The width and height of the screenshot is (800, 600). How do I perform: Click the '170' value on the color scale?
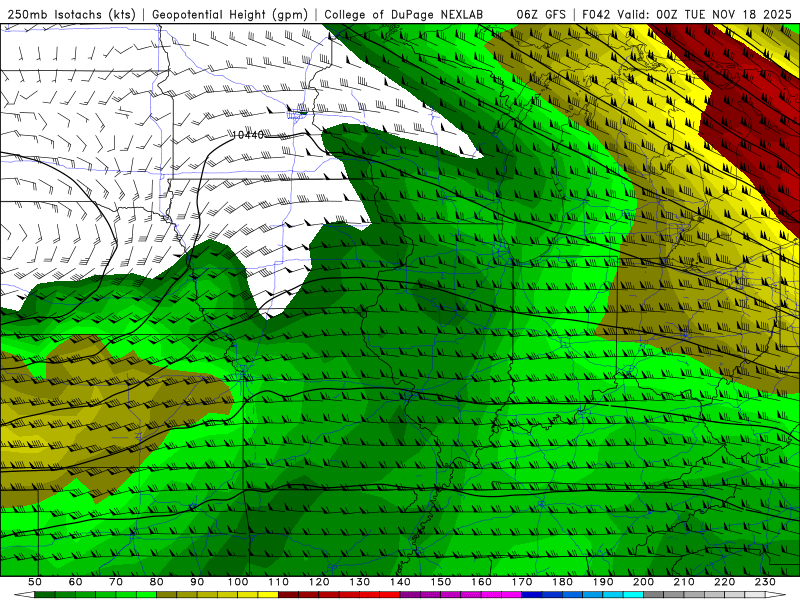coord(522,582)
